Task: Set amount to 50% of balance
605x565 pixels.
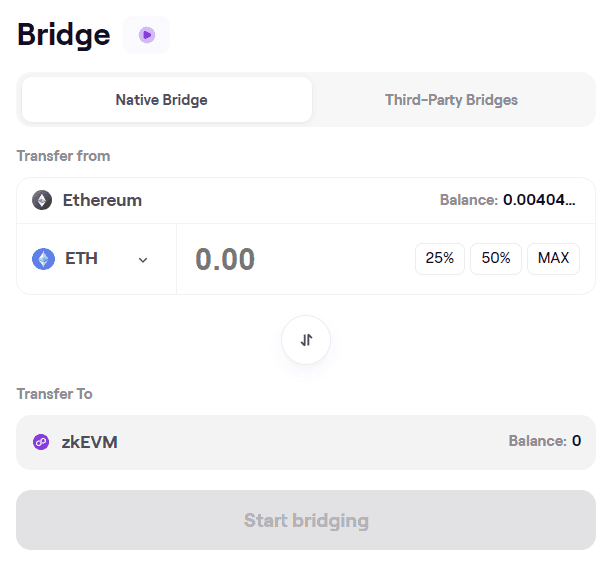Action: pyautogui.click(x=496, y=258)
